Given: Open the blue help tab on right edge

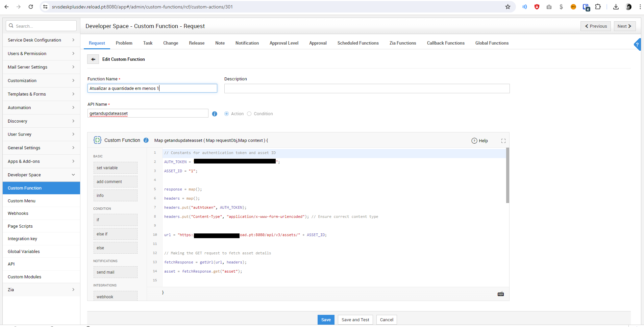Looking at the screenshot, I should coord(638,45).
